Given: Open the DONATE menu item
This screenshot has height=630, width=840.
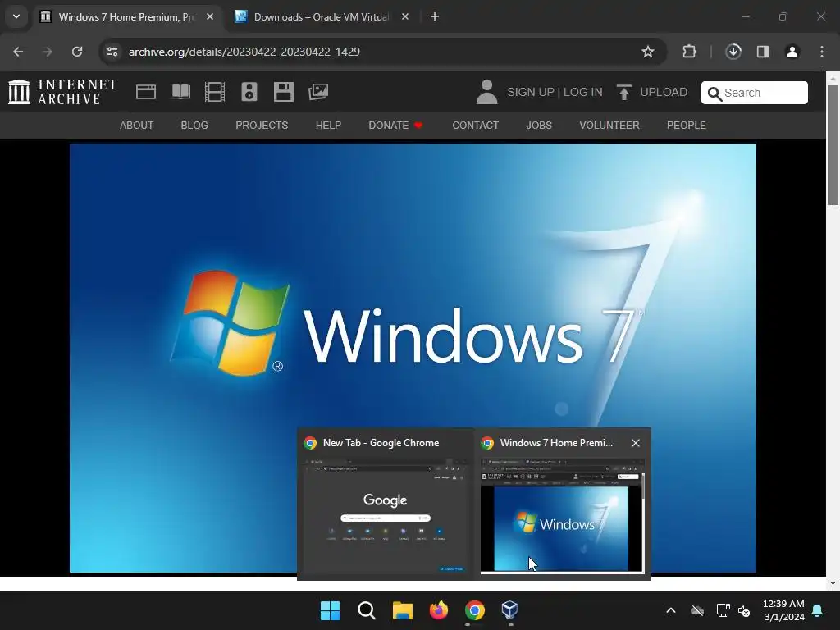Looking at the screenshot, I should click(395, 126).
